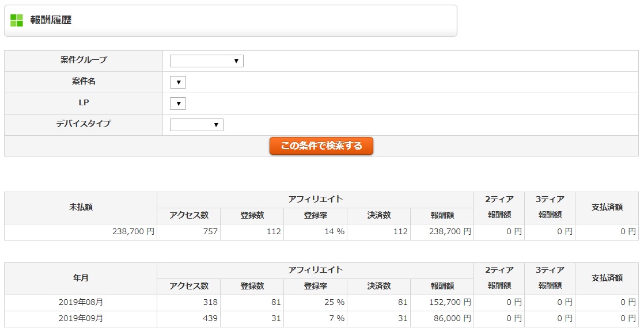Expand the 案件名 dropdown
Viewport: 644px width, 332px height.
tap(178, 82)
